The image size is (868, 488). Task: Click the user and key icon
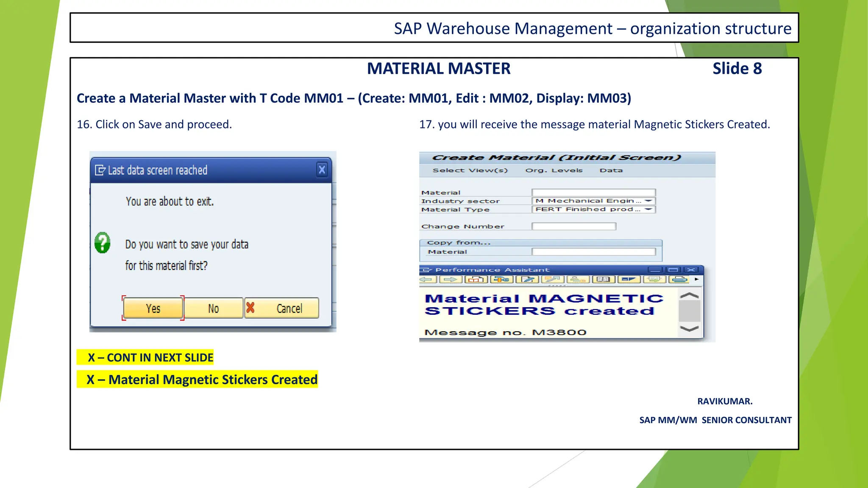coord(578,280)
